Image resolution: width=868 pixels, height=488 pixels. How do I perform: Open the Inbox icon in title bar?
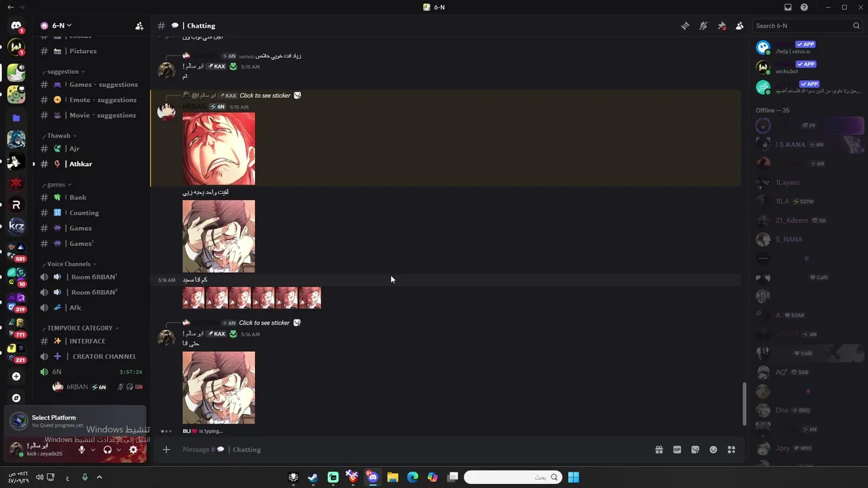click(x=788, y=7)
